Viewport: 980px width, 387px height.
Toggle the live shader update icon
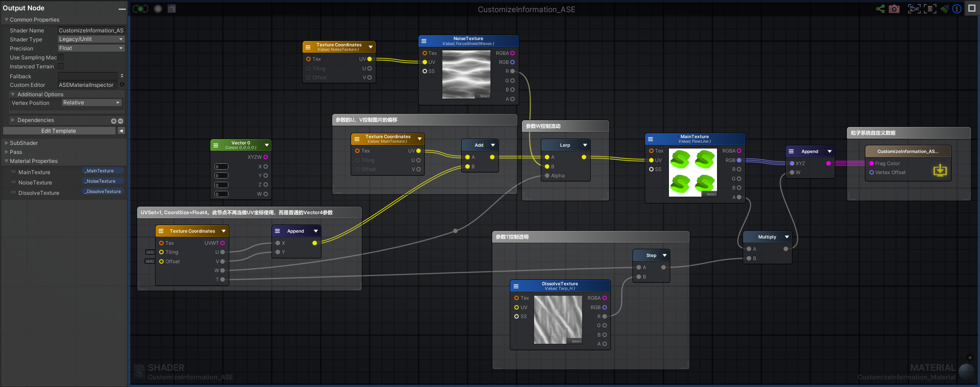(x=141, y=9)
